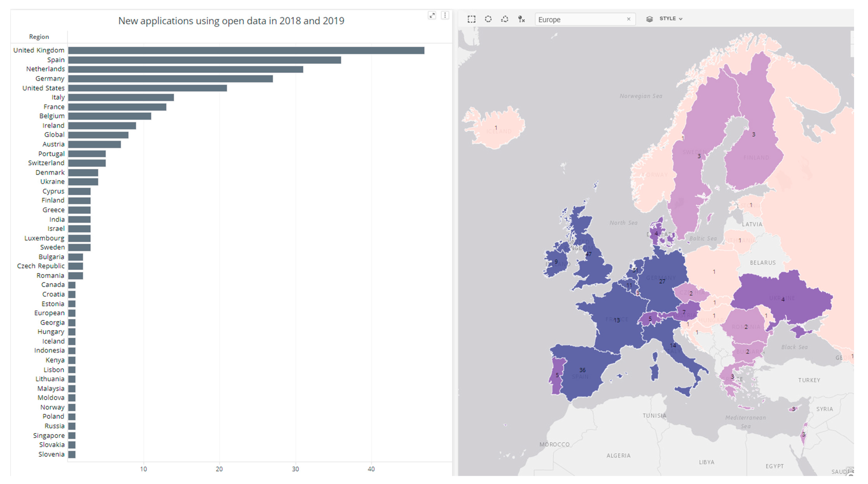Viewport: 868px width, 484px height.
Task: Select the Spain bar in chart
Action: tap(204, 60)
